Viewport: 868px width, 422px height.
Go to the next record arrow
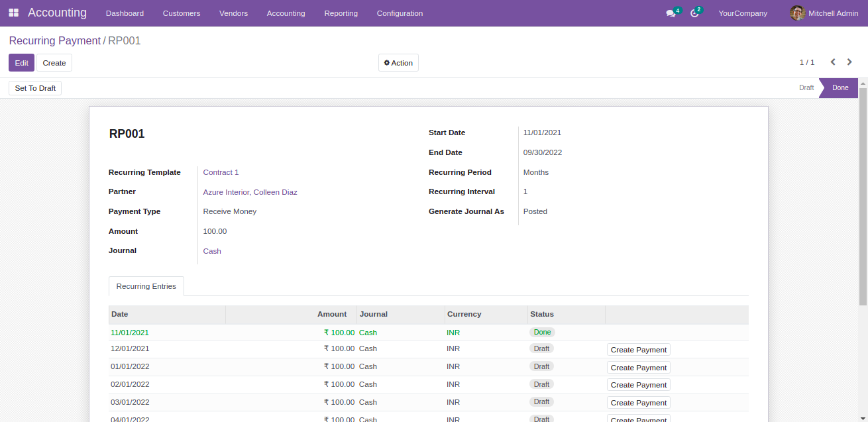pyautogui.click(x=849, y=62)
